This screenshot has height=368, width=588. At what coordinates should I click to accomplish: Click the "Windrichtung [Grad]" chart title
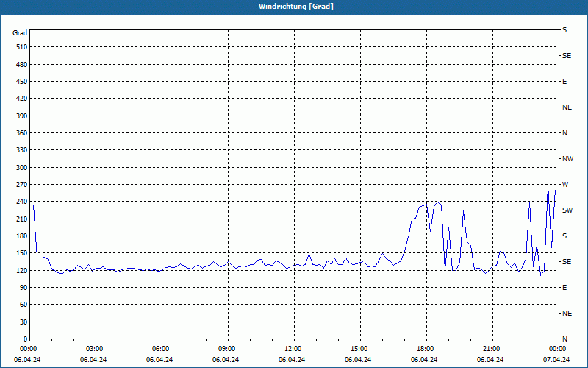pos(296,7)
